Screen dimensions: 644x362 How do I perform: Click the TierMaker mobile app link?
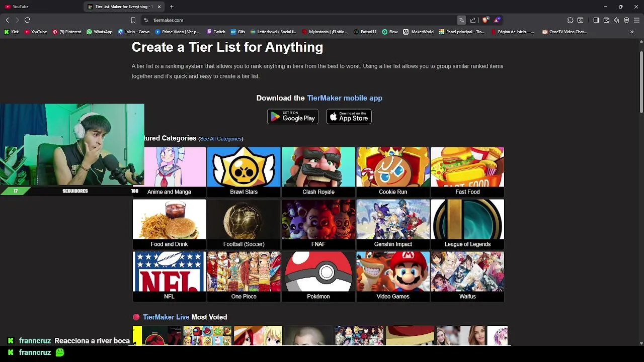(345, 98)
